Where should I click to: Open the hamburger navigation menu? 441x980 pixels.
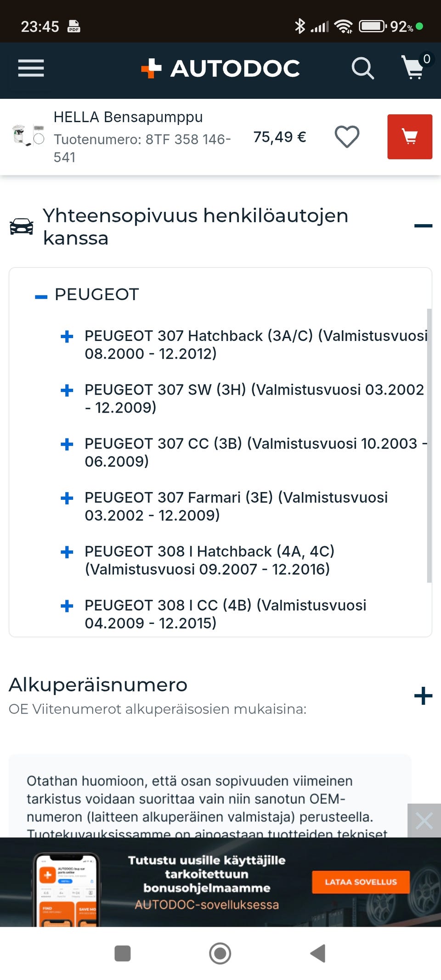(31, 68)
